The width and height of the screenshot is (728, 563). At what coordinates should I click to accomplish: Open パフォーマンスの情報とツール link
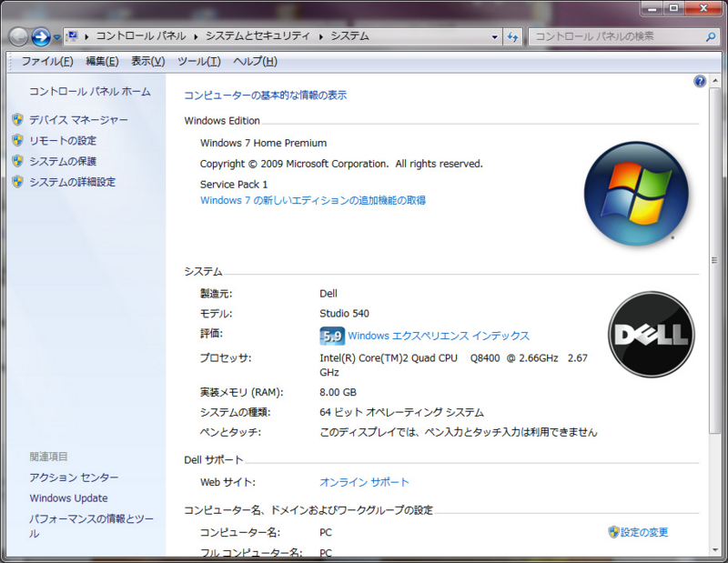(x=91, y=526)
